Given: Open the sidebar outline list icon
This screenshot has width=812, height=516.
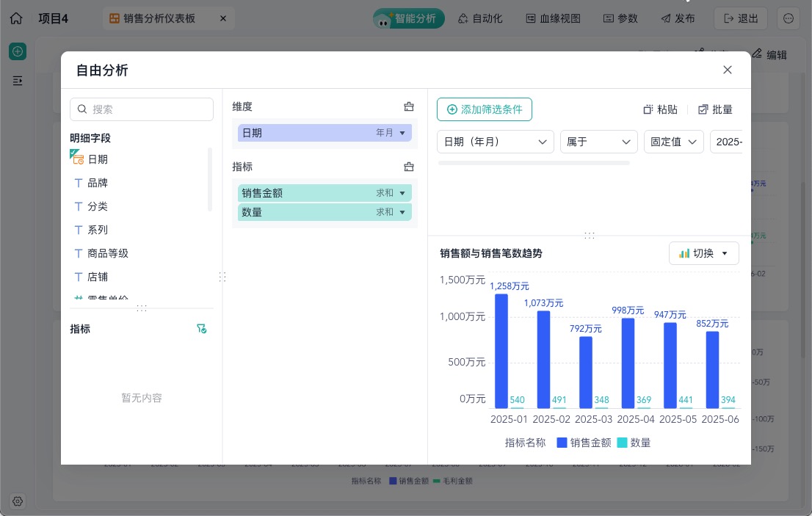Looking at the screenshot, I should pyautogui.click(x=18, y=81).
